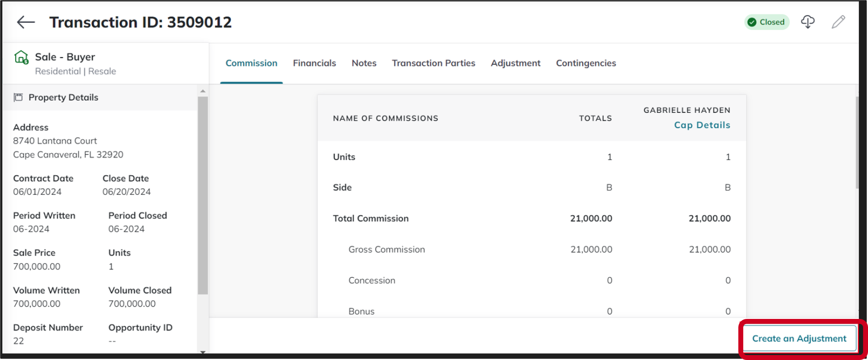Click the pencil icon to edit the transaction
This screenshot has height=360, width=868.
click(x=839, y=21)
